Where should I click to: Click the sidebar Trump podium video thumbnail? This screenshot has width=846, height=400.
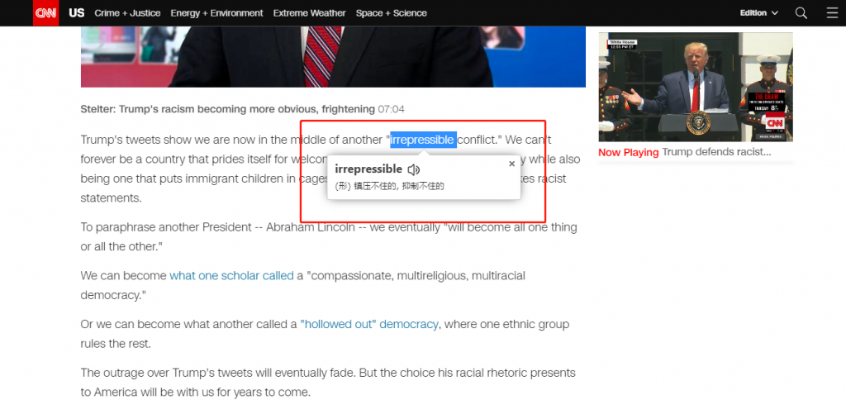point(695,87)
